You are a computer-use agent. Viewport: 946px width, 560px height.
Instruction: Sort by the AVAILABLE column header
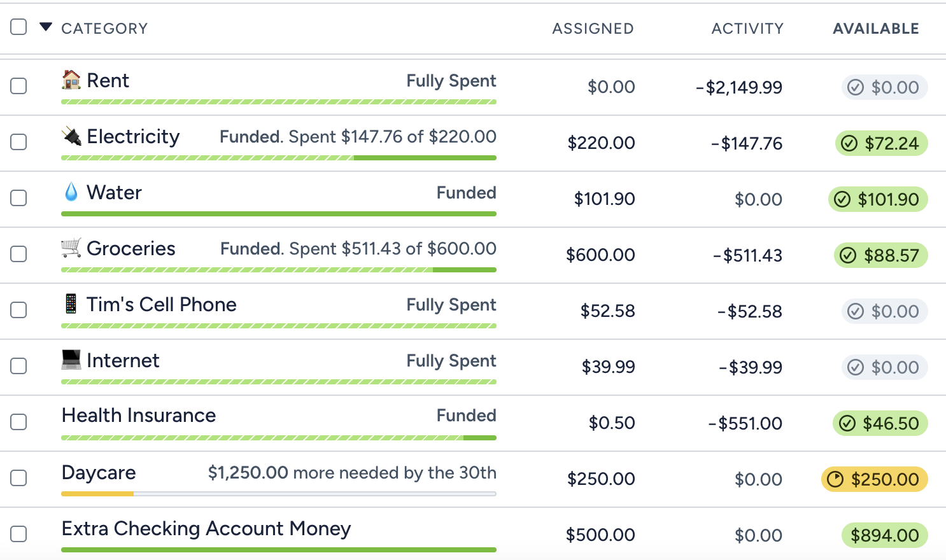coord(876,29)
